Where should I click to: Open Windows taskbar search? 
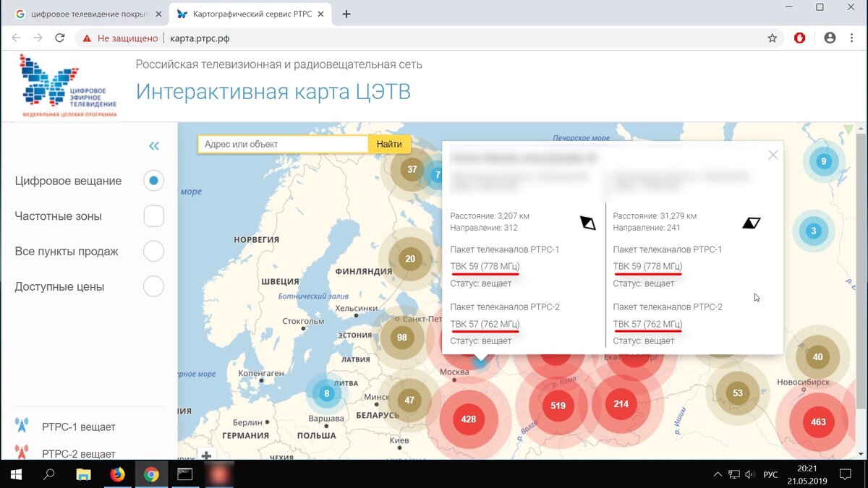click(x=49, y=474)
